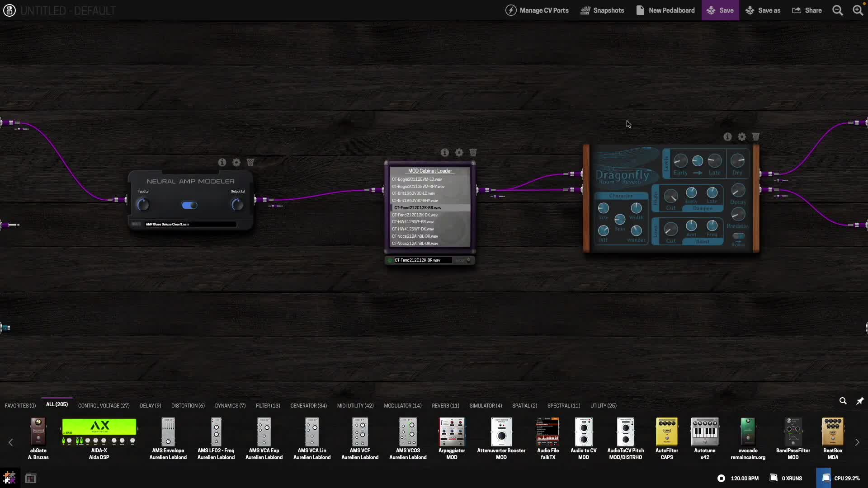Screen dimensions: 868x488
Task: Show info for MOD Cabinet Loader
Action: coord(445,153)
